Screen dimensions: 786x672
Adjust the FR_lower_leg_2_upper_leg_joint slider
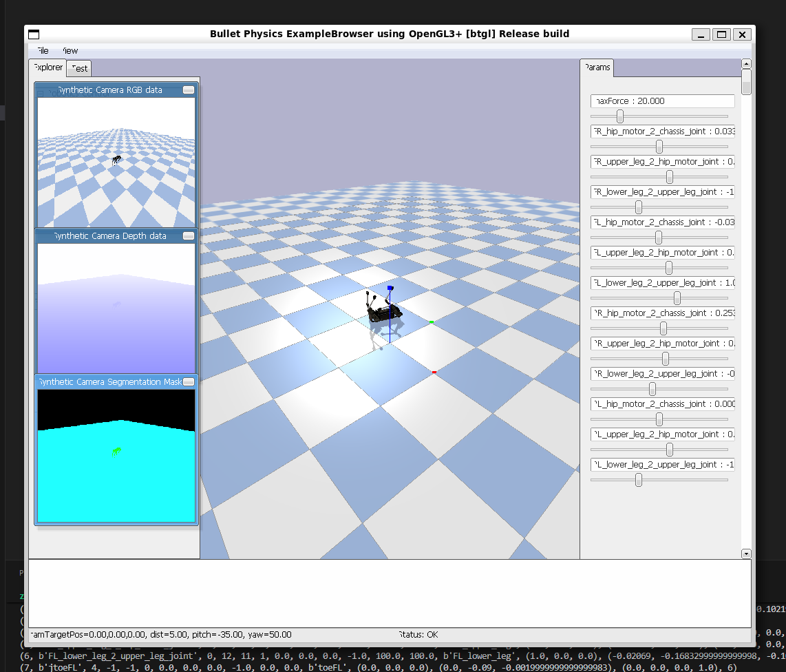pyautogui.click(x=639, y=207)
